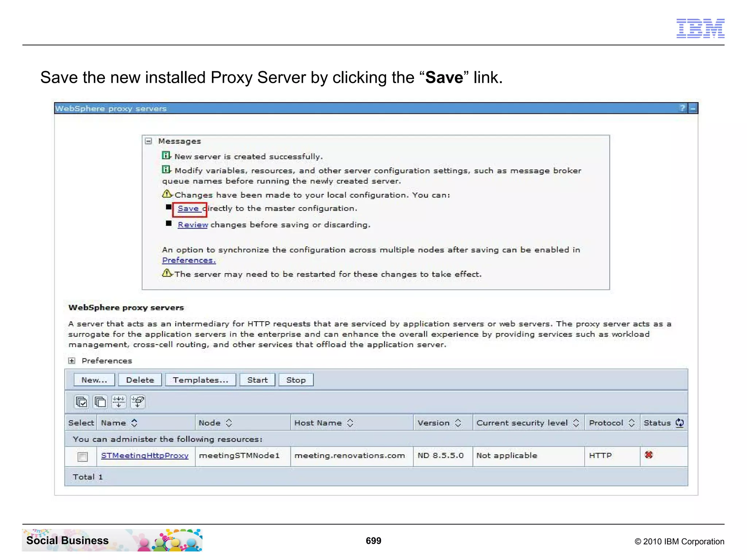Click the IBM logo
This screenshot has width=747, height=560.
[700, 28]
